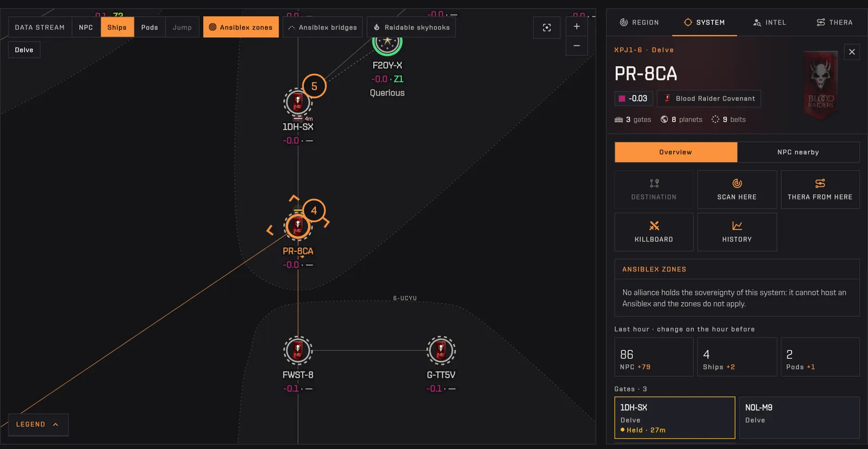Viewport: 868px width, 449px height.
Task: Switch data stream to Ships
Action: (x=117, y=27)
